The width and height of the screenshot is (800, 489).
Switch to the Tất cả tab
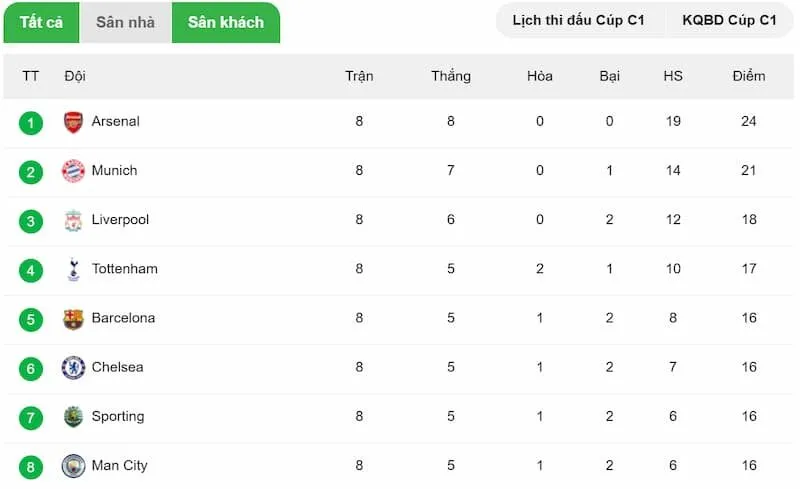click(41, 22)
